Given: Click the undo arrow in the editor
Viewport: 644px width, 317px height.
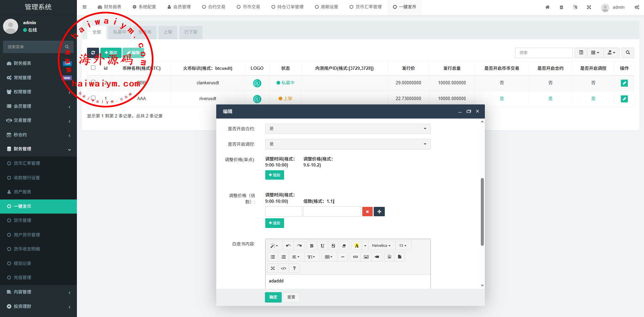Looking at the screenshot, I should click(x=288, y=246).
